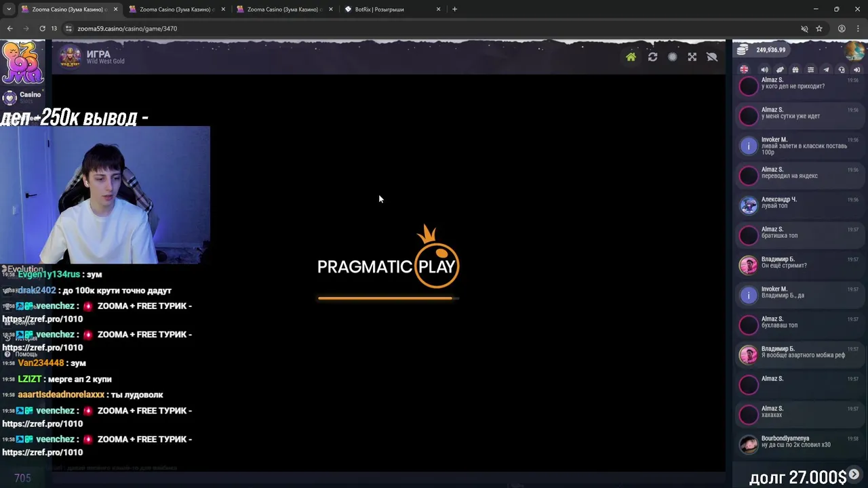This screenshot has height=488, width=868.
Task: Open the user profile avatar at top right of casino
Action: 854,51
